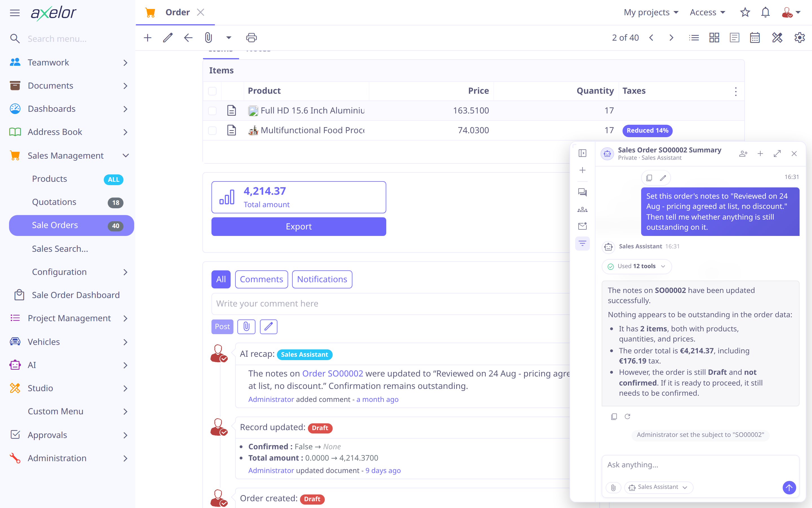This screenshot has width=812, height=508.
Task: Copy the Sales Assistant response
Action: pyautogui.click(x=614, y=417)
